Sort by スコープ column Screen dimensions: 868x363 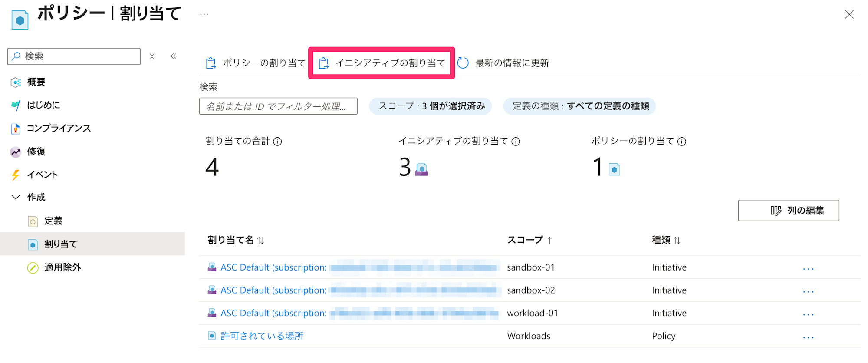[529, 240]
